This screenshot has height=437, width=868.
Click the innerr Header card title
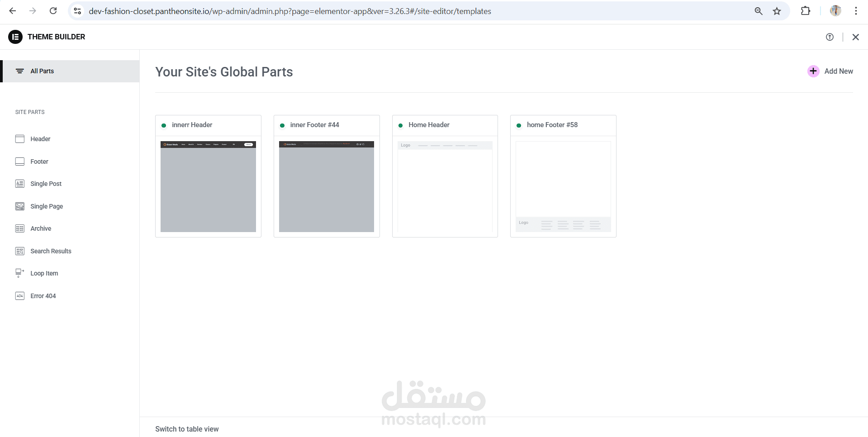pos(192,125)
